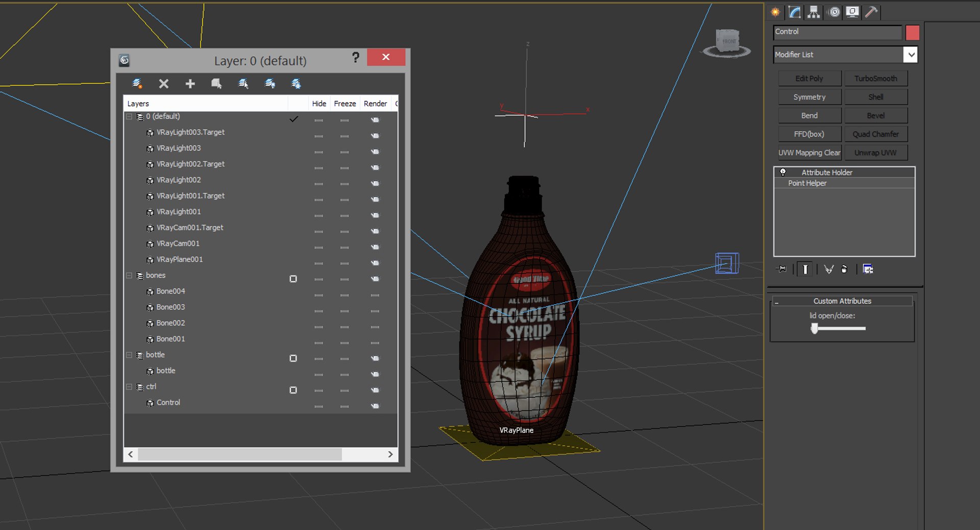Click the Edit Poly modifier button
The image size is (980, 530).
tap(810, 79)
